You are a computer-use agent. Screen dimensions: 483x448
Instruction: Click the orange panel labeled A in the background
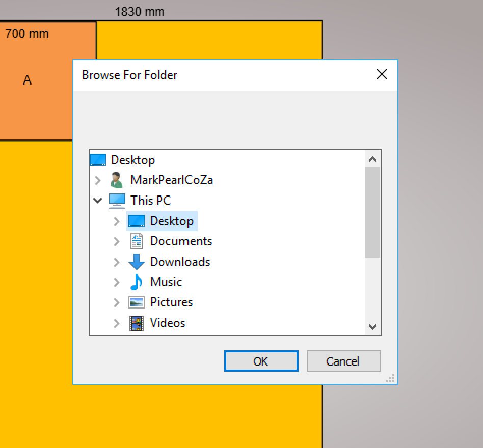click(36, 80)
